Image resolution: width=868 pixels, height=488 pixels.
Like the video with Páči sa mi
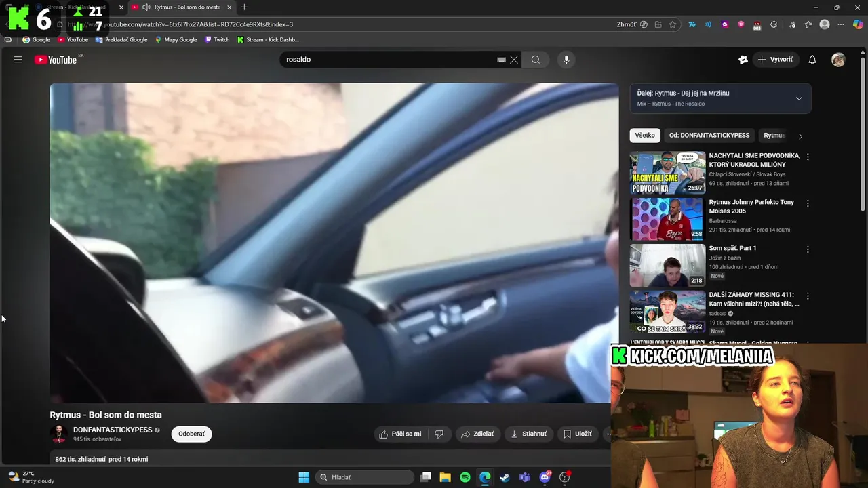400,434
